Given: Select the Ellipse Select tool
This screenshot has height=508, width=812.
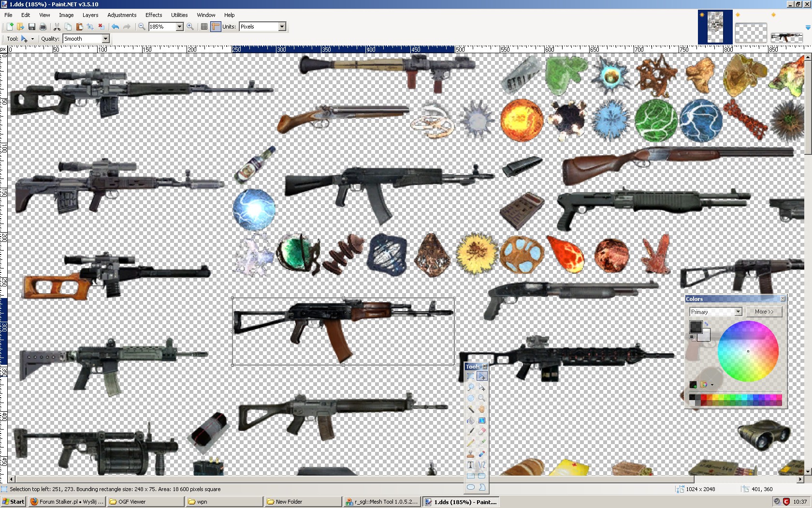Looking at the screenshot, I should (x=471, y=399).
